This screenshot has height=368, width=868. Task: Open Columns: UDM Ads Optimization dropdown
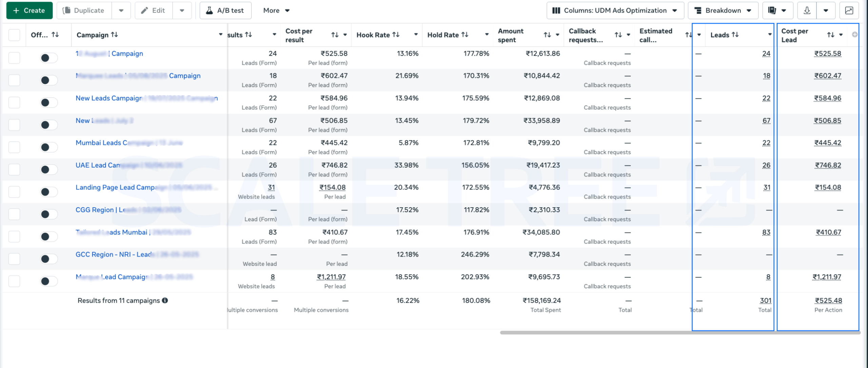(615, 11)
